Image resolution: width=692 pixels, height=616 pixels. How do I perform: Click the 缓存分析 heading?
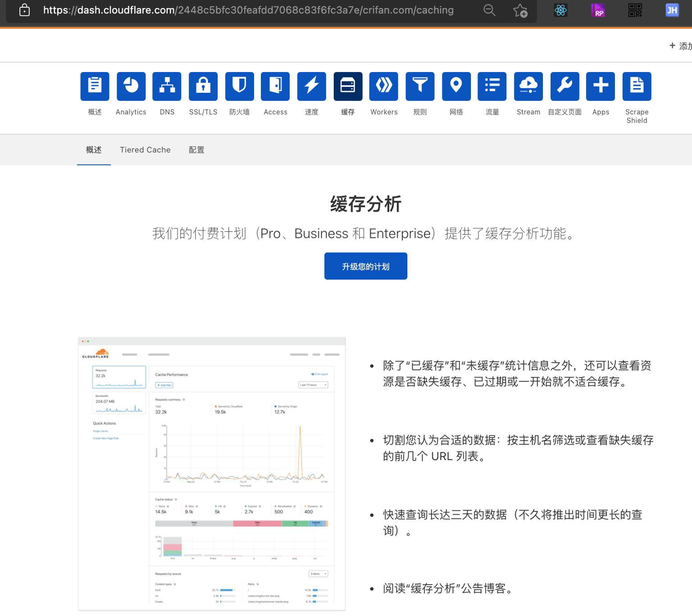click(366, 204)
